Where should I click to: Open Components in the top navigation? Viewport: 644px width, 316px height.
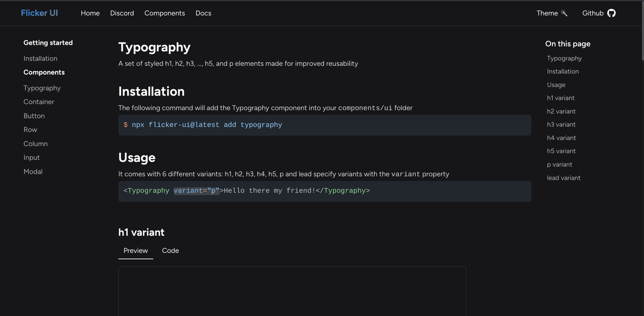[x=165, y=13]
